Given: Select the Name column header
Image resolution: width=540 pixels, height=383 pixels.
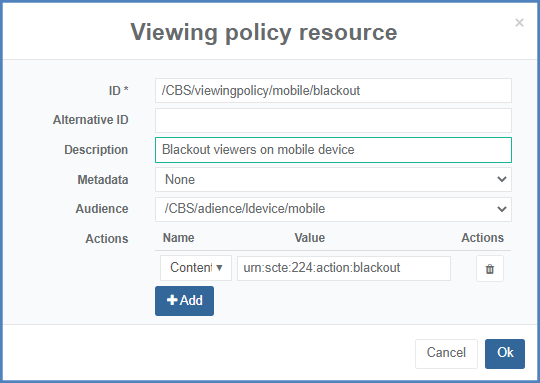Looking at the screenshot, I should tap(178, 238).
